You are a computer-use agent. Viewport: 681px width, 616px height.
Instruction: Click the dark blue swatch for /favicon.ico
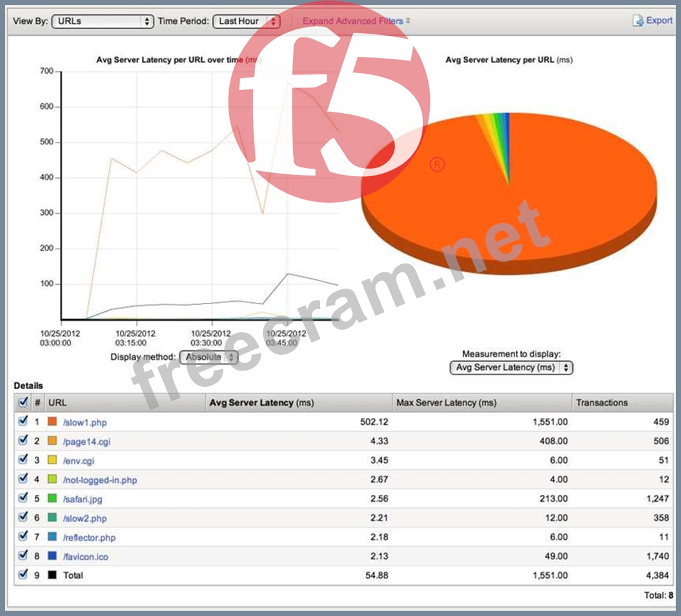pyautogui.click(x=52, y=555)
